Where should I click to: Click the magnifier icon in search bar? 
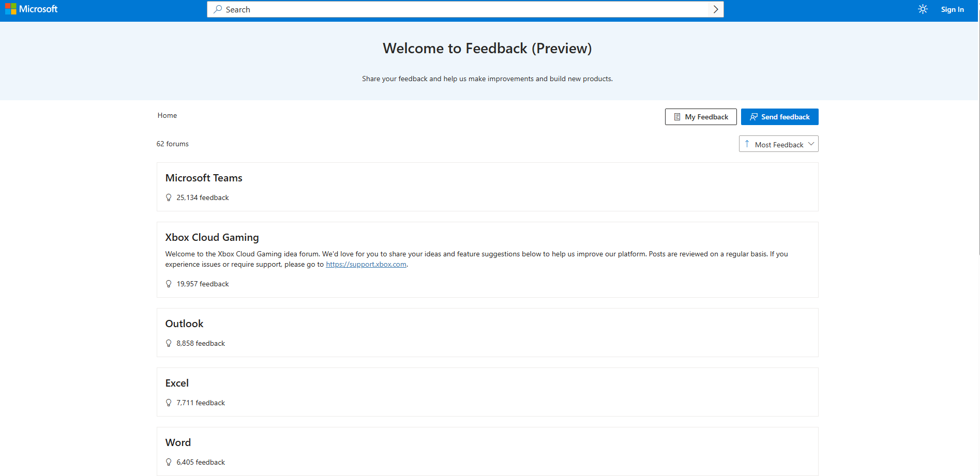pyautogui.click(x=218, y=9)
